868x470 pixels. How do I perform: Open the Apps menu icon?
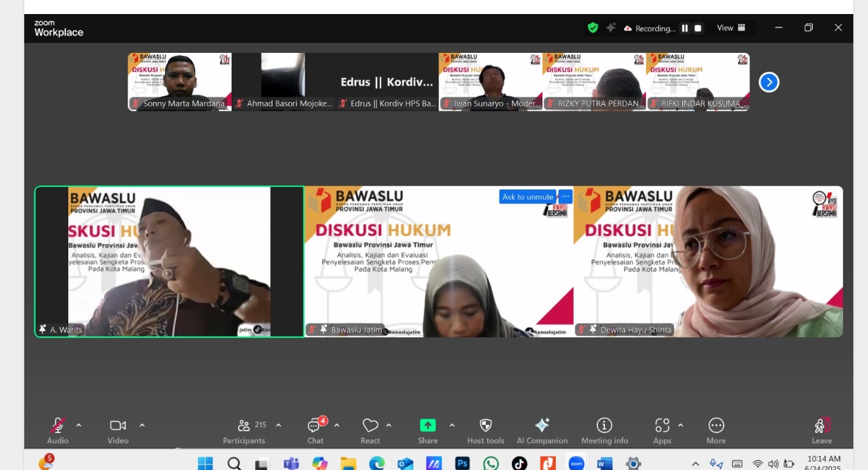pyautogui.click(x=662, y=430)
